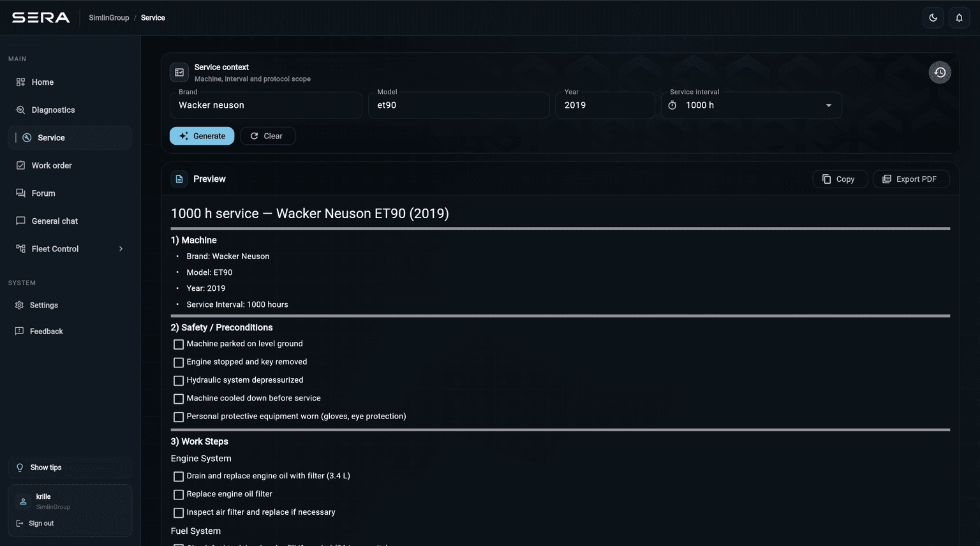Export PDF of service protocol
This screenshot has height=546, width=980.
[911, 179]
